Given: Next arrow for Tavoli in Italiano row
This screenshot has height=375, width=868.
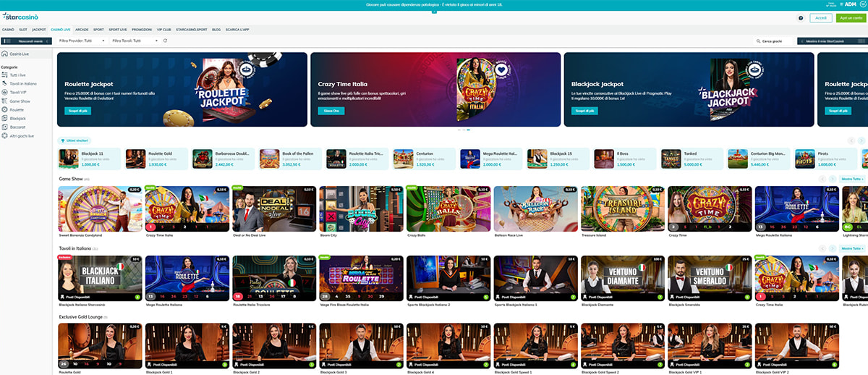Looking at the screenshot, I should coord(831,248).
